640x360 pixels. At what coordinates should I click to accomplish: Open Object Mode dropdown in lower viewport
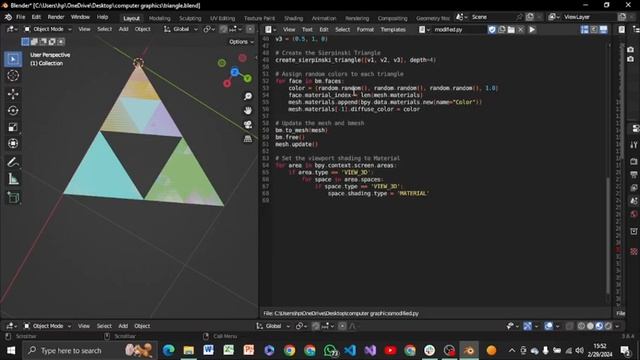pyautogui.click(x=47, y=326)
